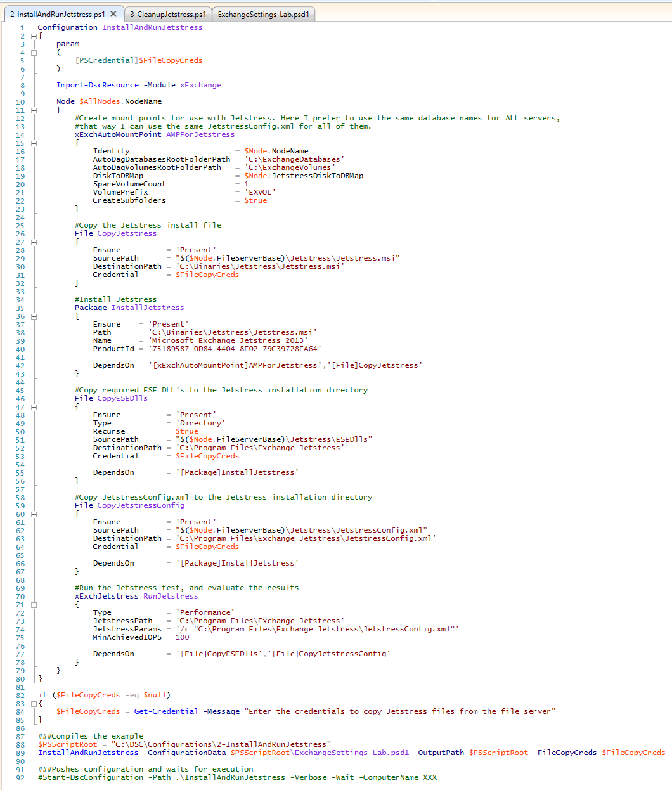Collapse the Configuration block at line 2
The height and width of the screenshot is (790, 672).
pyautogui.click(x=34, y=36)
